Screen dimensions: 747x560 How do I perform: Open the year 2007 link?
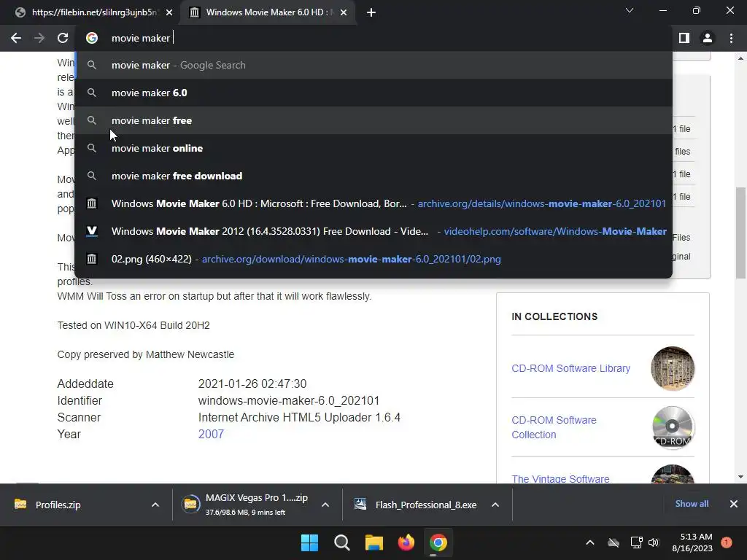click(x=211, y=435)
